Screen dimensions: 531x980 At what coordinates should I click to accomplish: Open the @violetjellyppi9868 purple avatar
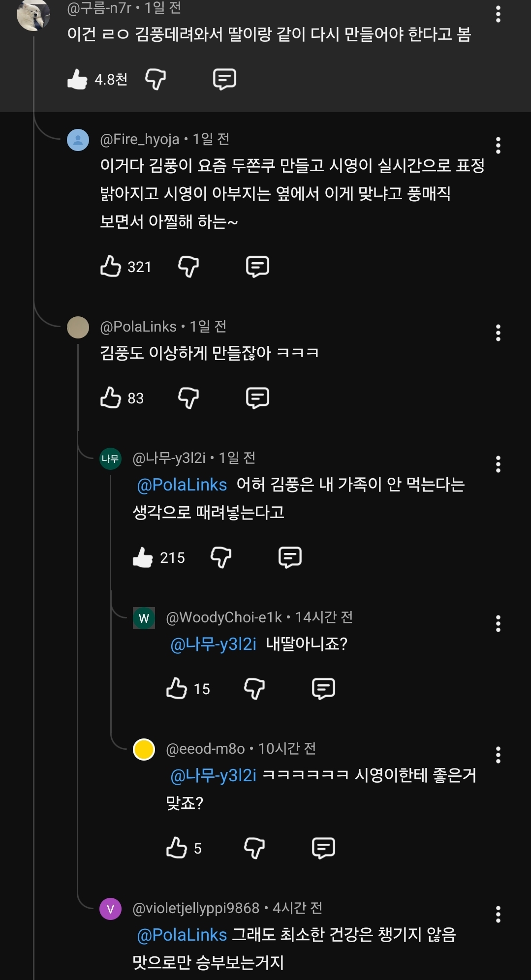click(x=110, y=909)
